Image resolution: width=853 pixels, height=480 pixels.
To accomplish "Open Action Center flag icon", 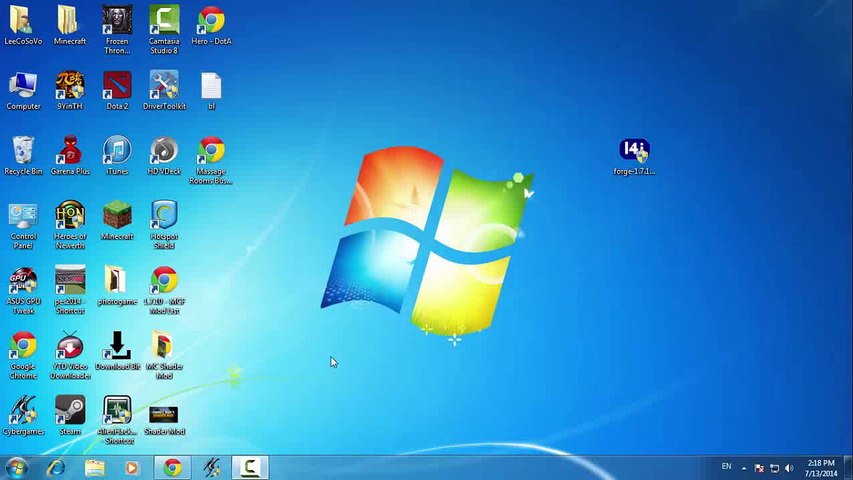I will (759, 468).
